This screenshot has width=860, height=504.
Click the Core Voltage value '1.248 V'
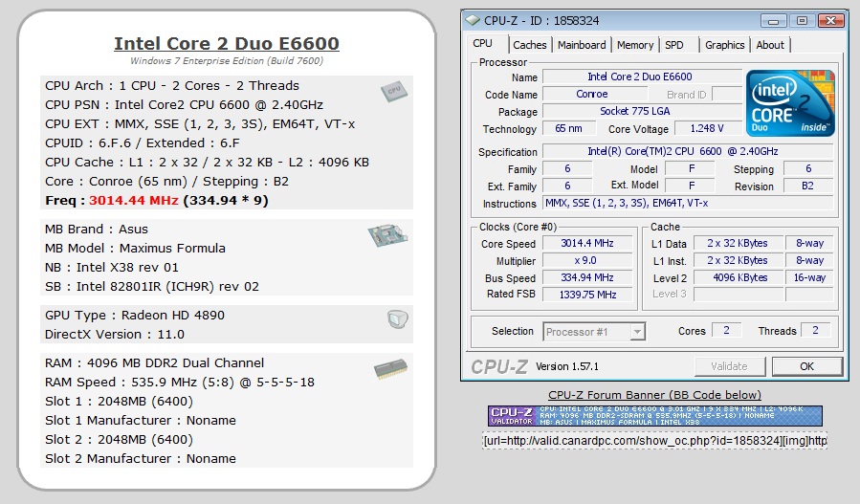pos(708,128)
